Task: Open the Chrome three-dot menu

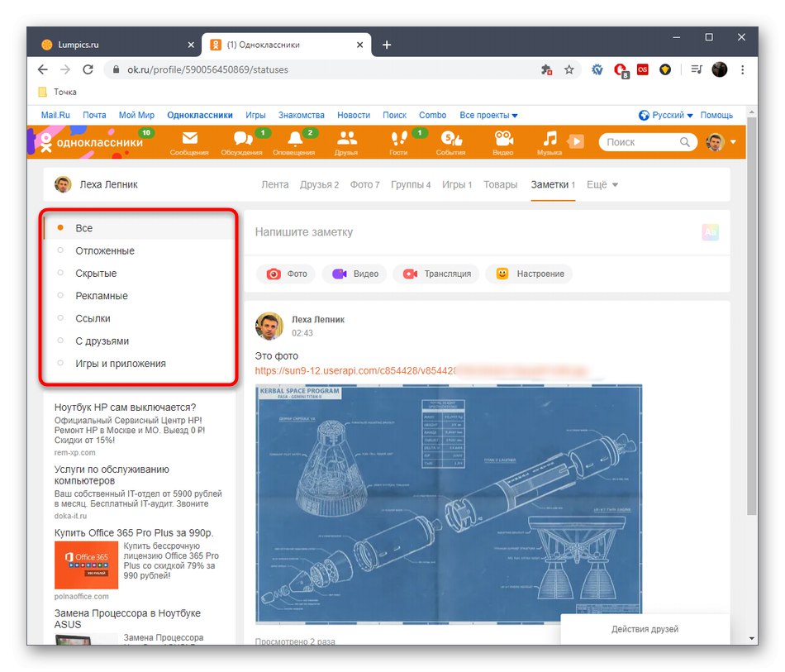Action: [743, 69]
